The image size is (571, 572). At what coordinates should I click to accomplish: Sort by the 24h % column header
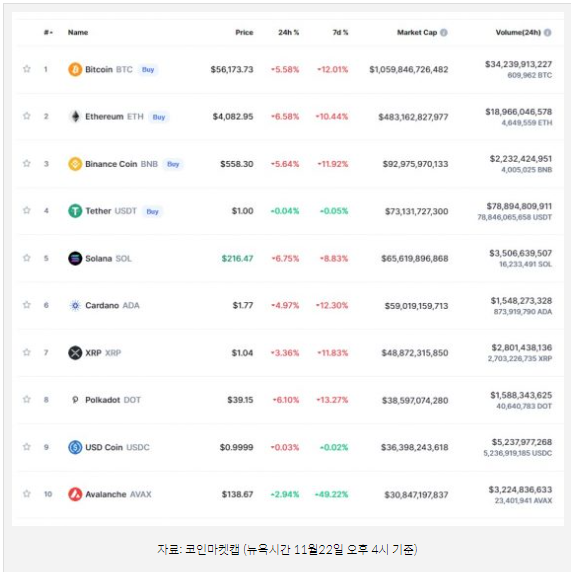289,32
